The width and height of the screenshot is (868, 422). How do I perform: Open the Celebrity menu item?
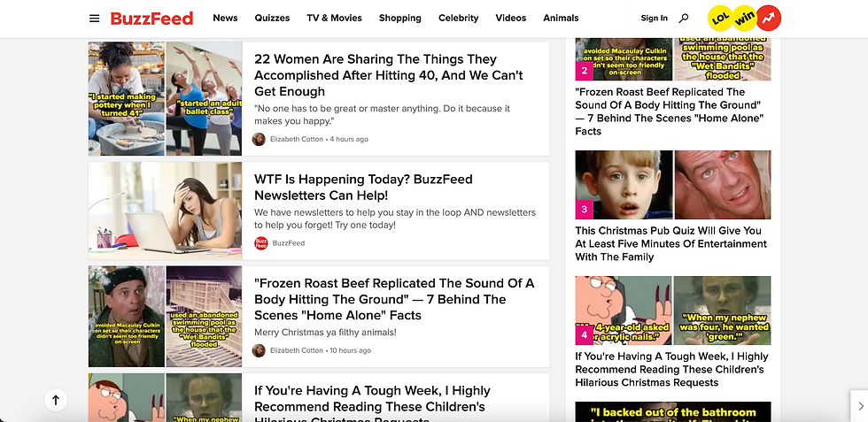pos(459,19)
